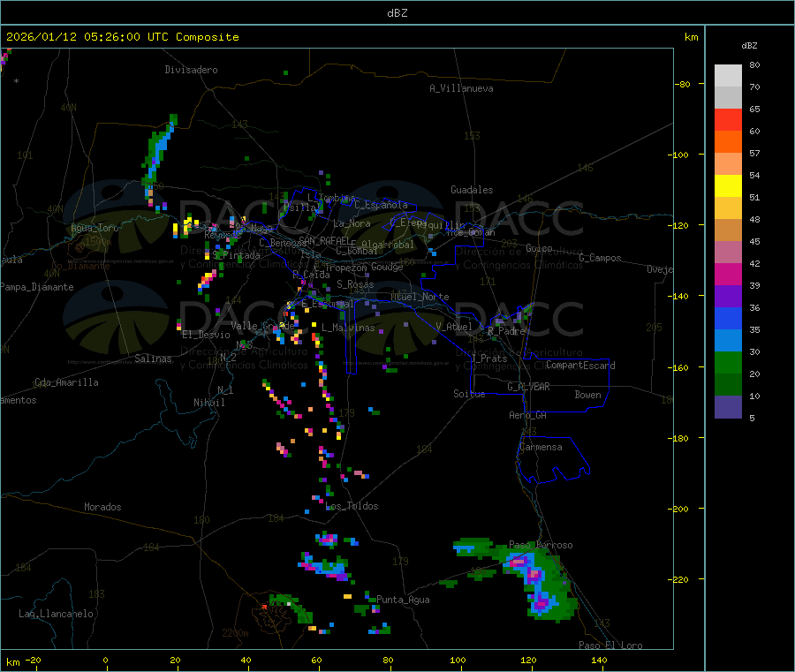Click the 'CompantEscard' map label

point(580,366)
